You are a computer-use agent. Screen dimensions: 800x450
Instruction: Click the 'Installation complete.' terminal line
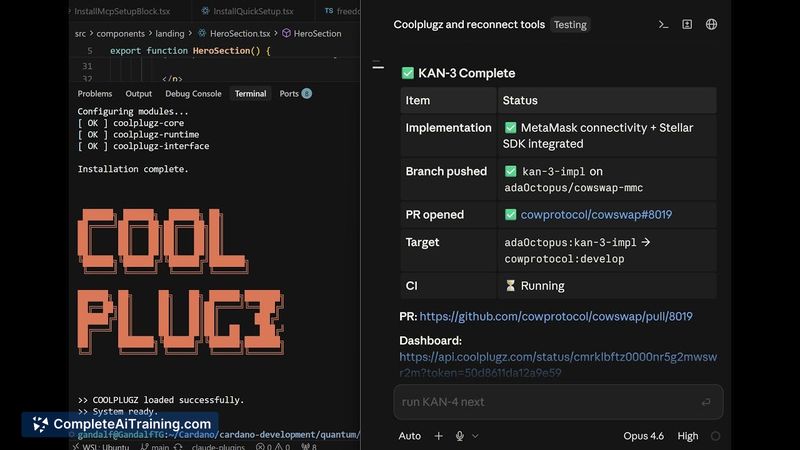pyautogui.click(x=133, y=169)
